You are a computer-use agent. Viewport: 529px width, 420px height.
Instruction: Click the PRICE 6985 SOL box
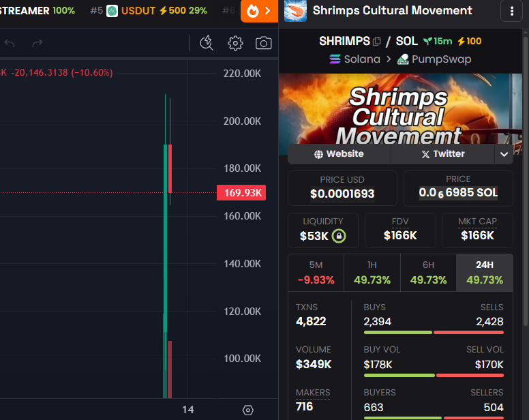point(458,188)
